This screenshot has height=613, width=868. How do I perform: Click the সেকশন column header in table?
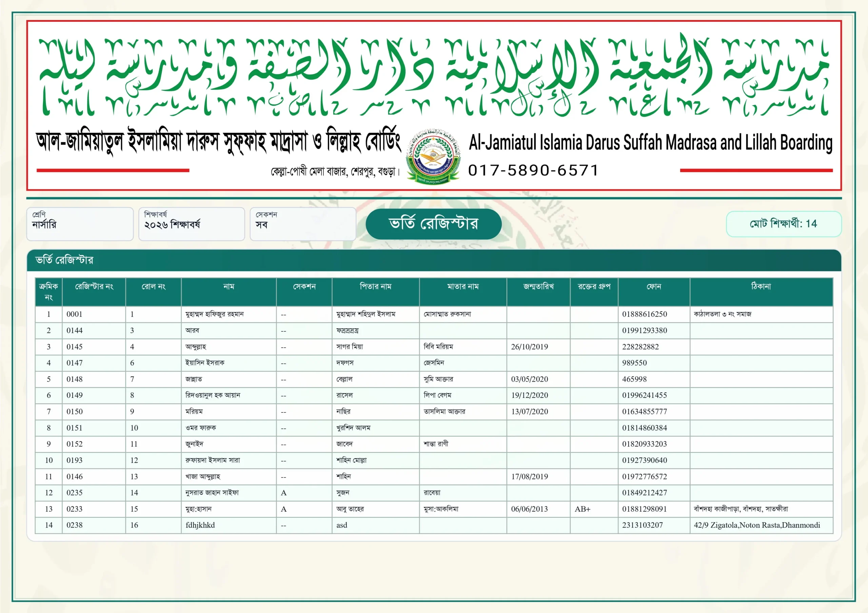[x=304, y=292]
